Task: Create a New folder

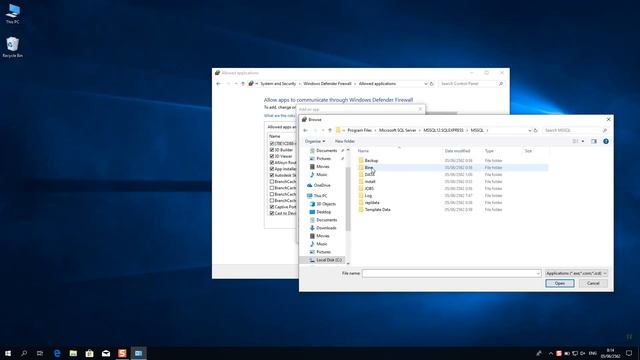Action: pyautogui.click(x=345, y=141)
